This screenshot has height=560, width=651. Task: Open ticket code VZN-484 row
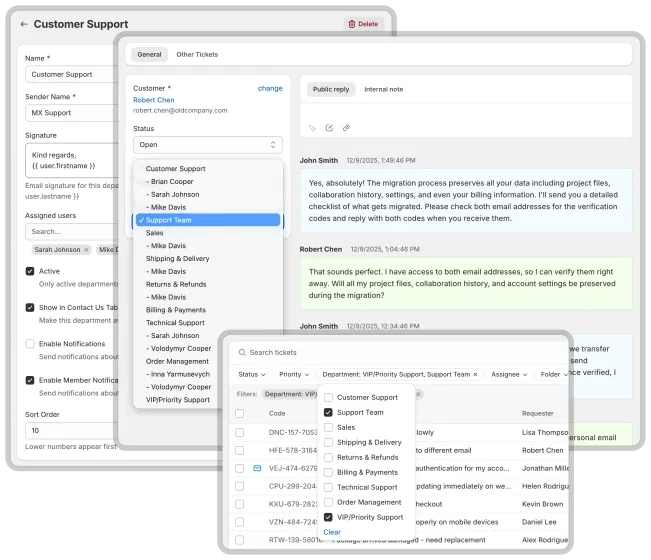pos(293,522)
